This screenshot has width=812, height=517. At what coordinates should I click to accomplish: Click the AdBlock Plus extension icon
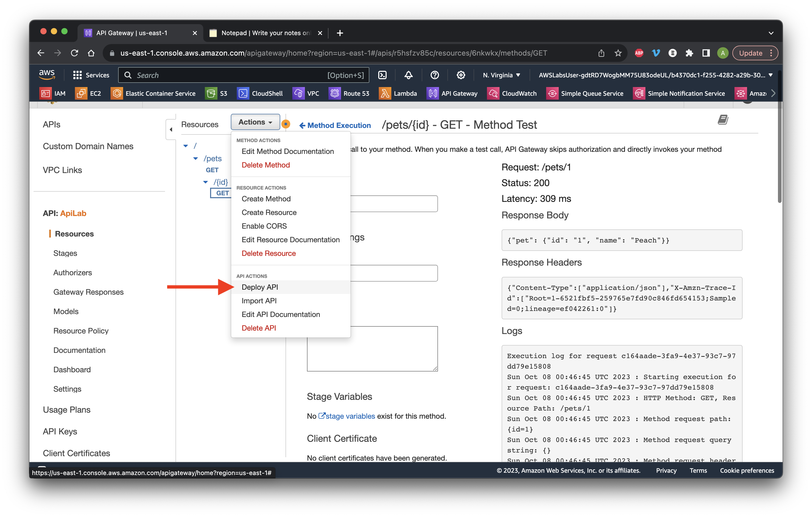click(x=639, y=53)
